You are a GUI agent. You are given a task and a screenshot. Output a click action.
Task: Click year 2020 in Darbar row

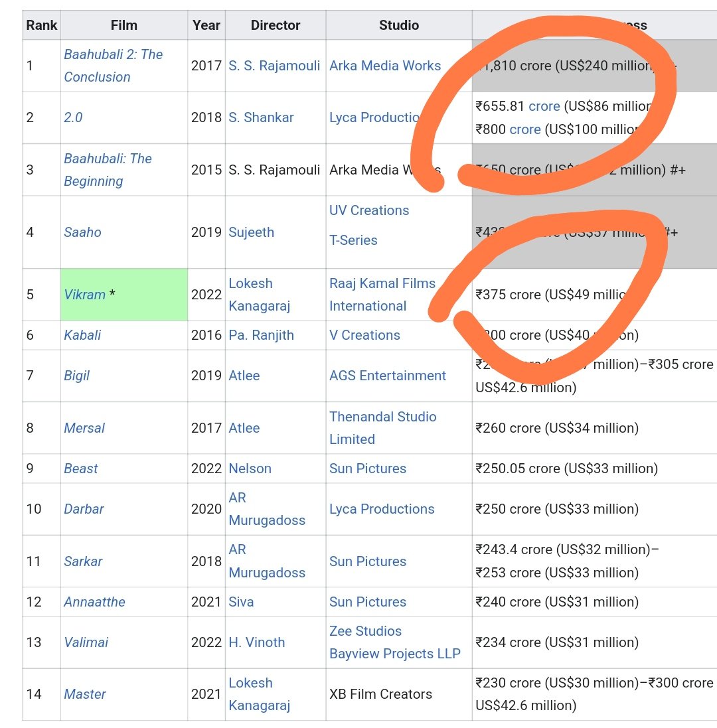point(206,509)
